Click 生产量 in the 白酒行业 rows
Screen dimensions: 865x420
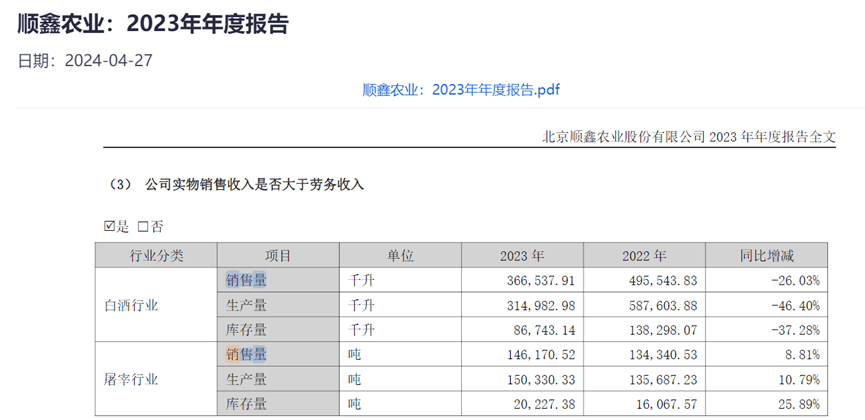coord(246,305)
